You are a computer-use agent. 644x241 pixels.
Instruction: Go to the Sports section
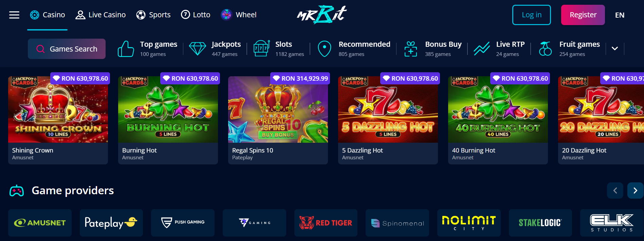tap(153, 15)
